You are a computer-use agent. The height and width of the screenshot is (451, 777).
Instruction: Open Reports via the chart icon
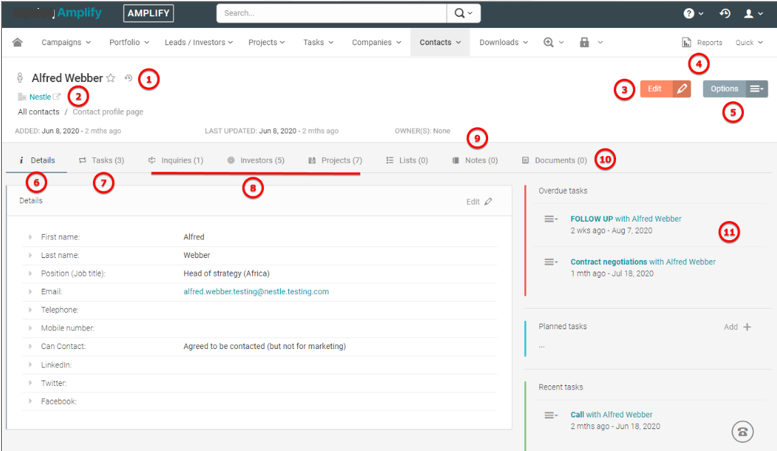click(x=686, y=43)
